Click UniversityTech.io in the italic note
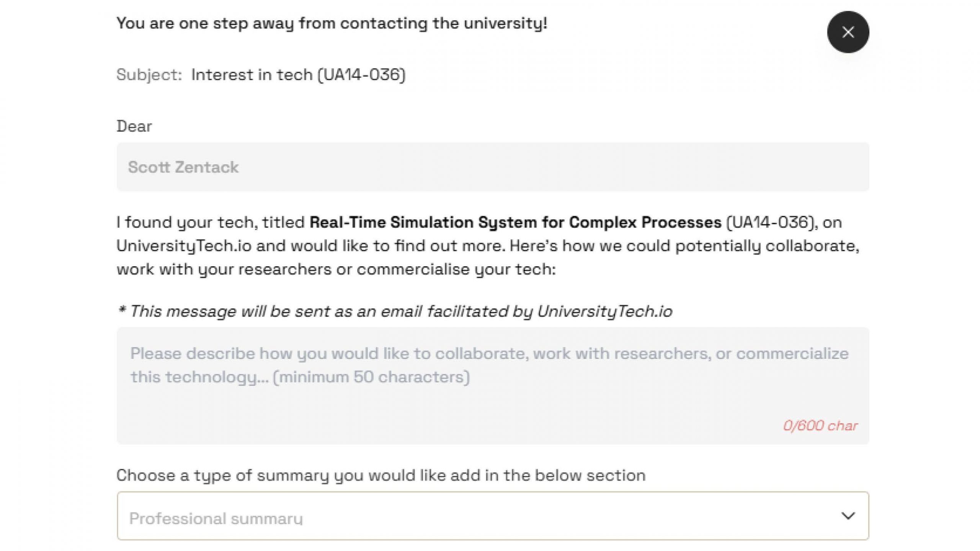This screenshot has height=551, width=980. 604,311
